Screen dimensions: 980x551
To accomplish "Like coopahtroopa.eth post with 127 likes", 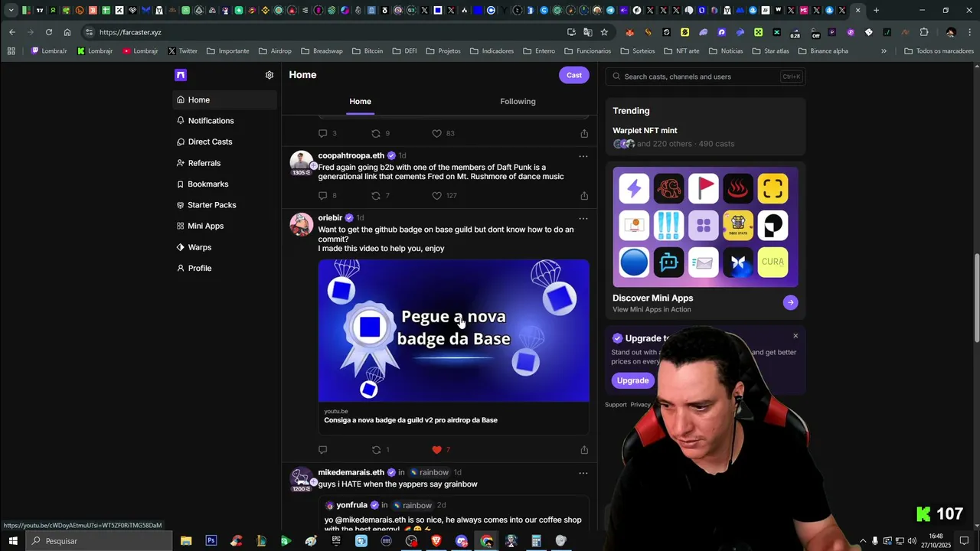I will click(437, 196).
